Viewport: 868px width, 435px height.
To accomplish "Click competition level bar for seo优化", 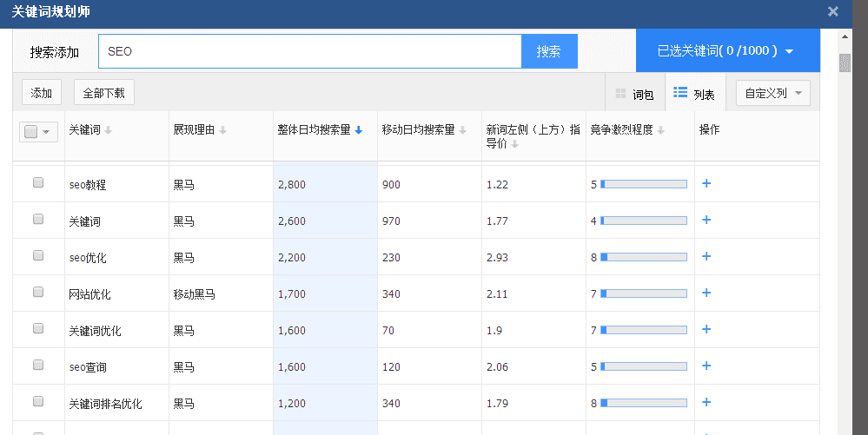I will pyautogui.click(x=643, y=257).
